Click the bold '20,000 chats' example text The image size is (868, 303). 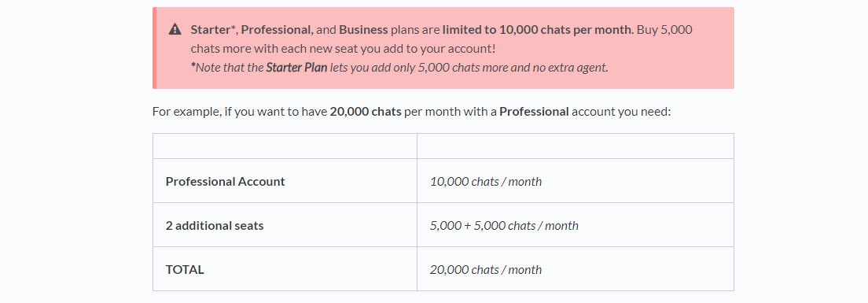click(x=366, y=111)
